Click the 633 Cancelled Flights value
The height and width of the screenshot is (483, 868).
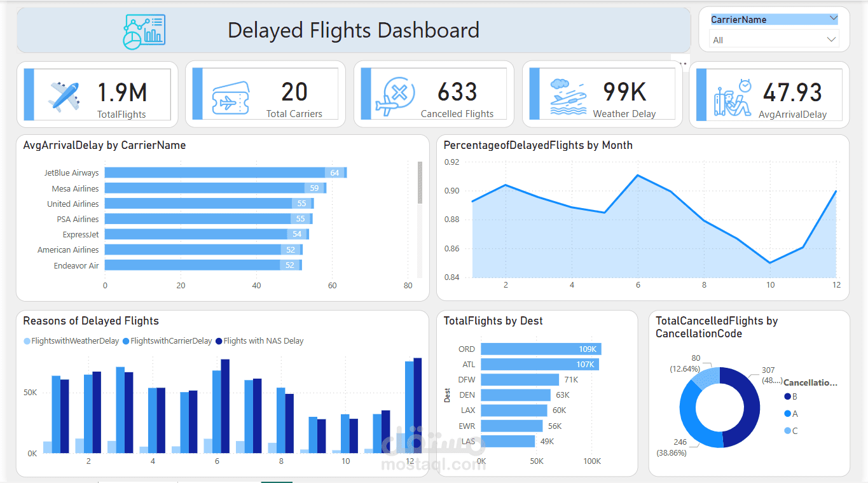457,93
